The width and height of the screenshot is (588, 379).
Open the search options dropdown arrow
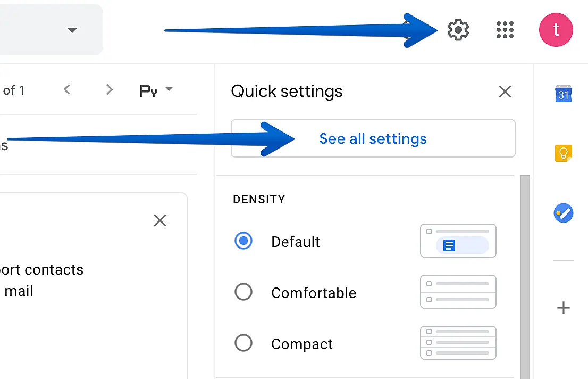[x=72, y=30]
